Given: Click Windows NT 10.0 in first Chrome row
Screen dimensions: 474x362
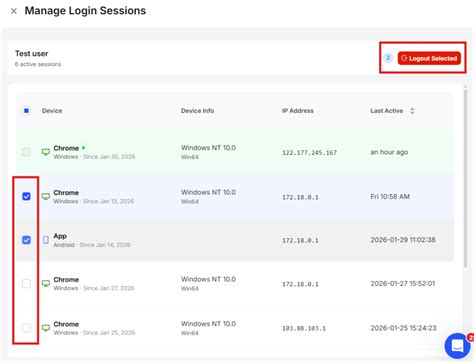Looking at the screenshot, I should pyautogui.click(x=208, y=148).
